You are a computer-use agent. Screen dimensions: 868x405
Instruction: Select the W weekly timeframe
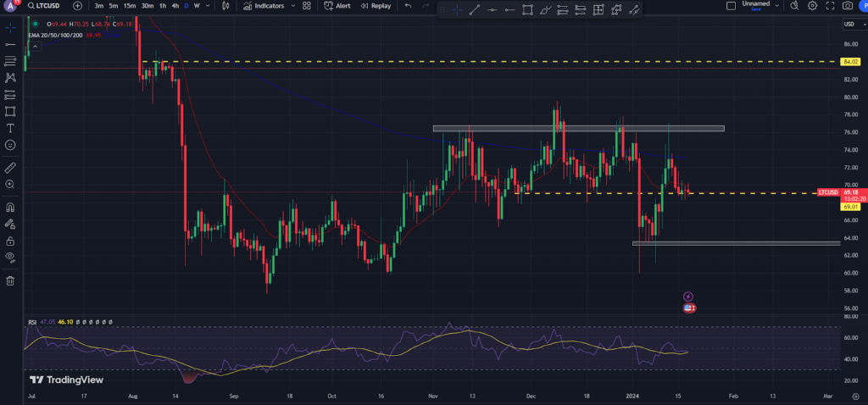tap(197, 6)
